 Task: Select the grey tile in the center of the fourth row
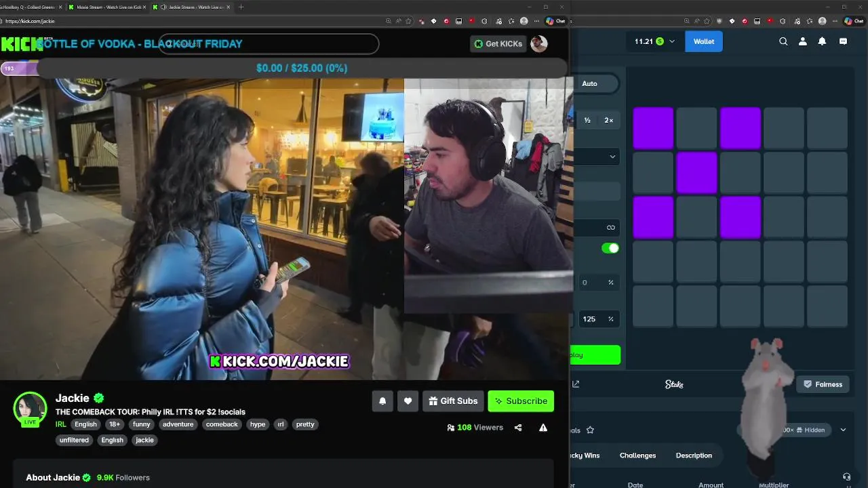(x=741, y=262)
